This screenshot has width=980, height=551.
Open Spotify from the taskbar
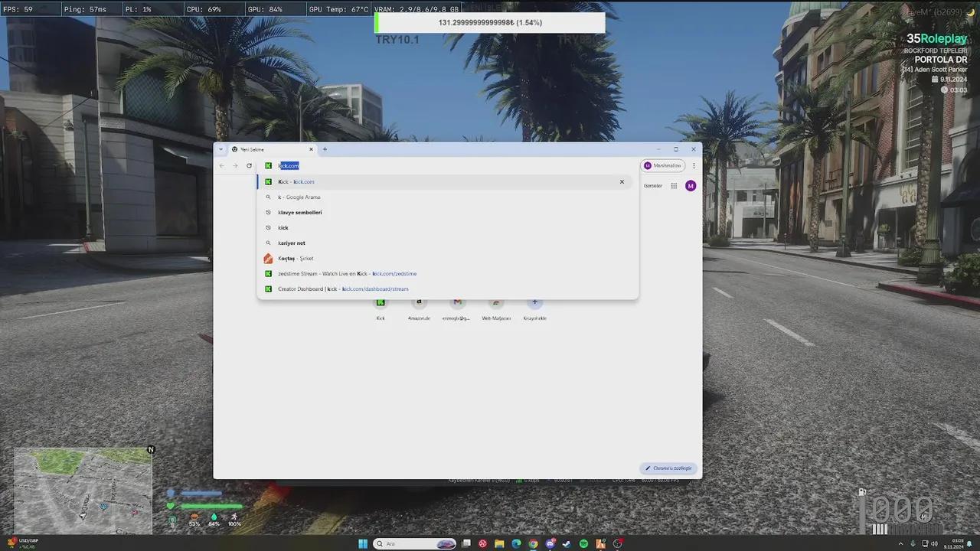pos(583,544)
